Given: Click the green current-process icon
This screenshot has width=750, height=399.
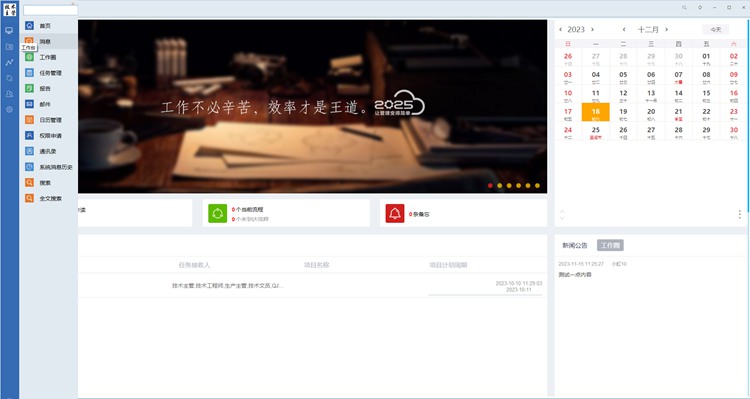Looking at the screenshot, I should [x=218, y=213].
